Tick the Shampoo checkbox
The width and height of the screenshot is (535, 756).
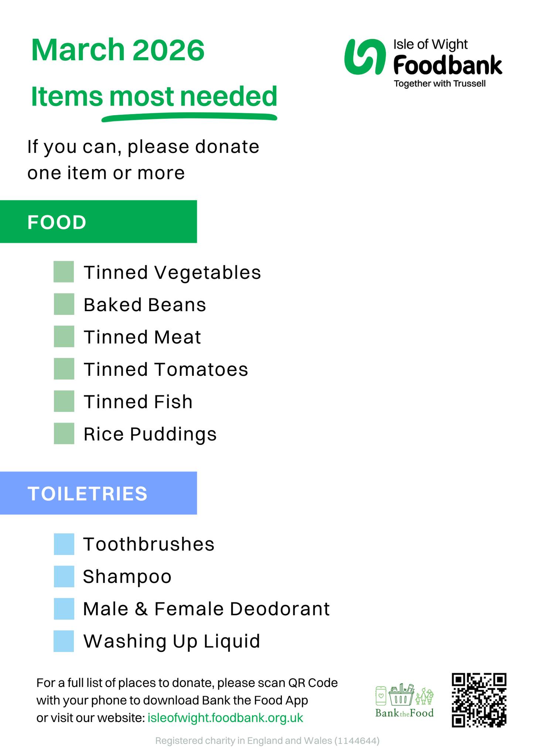click(x=64, y=576)
